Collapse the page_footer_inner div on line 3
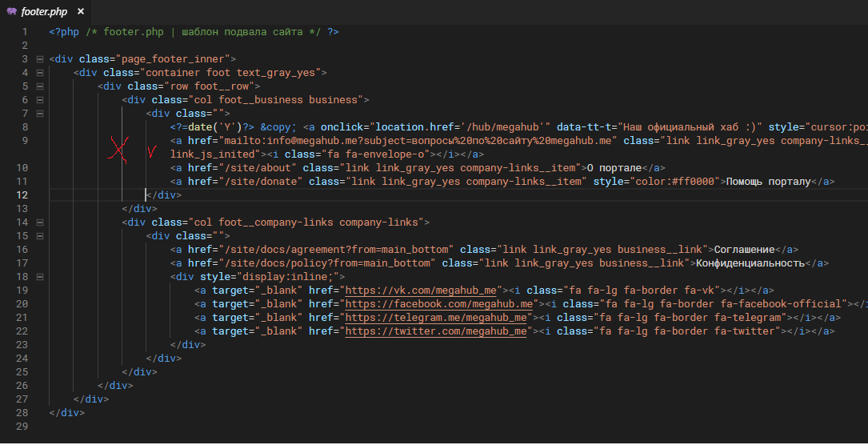 tap(40, 58)
